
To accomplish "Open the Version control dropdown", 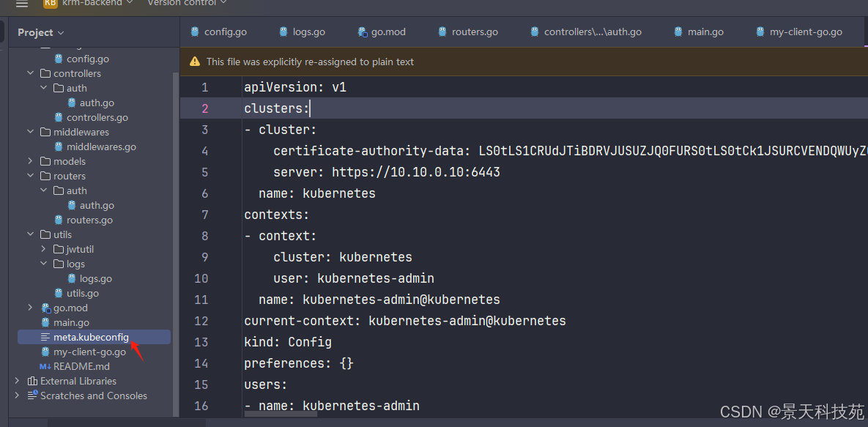I will pos(187,3).
